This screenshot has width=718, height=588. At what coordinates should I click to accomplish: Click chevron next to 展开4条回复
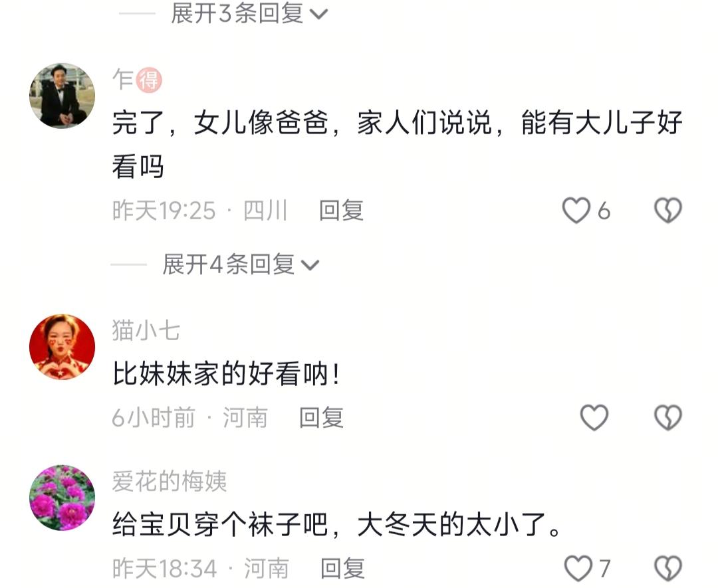tap(310, 265)
